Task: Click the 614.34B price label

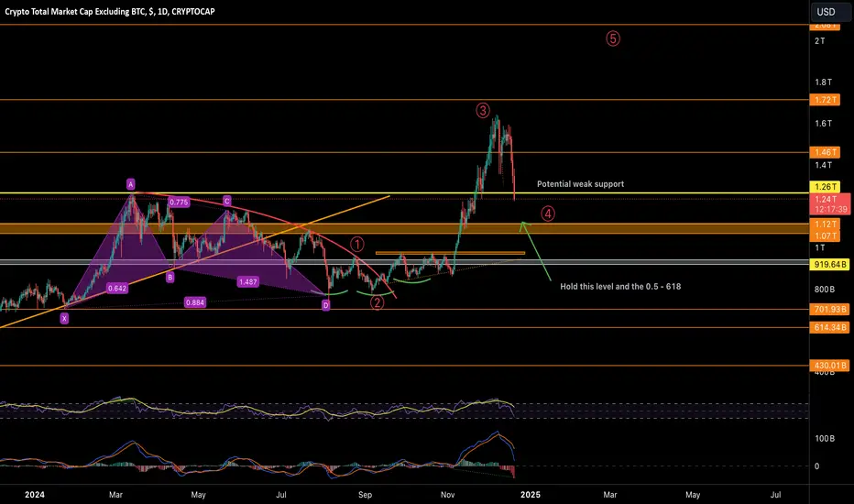Action: coord(829,327)
